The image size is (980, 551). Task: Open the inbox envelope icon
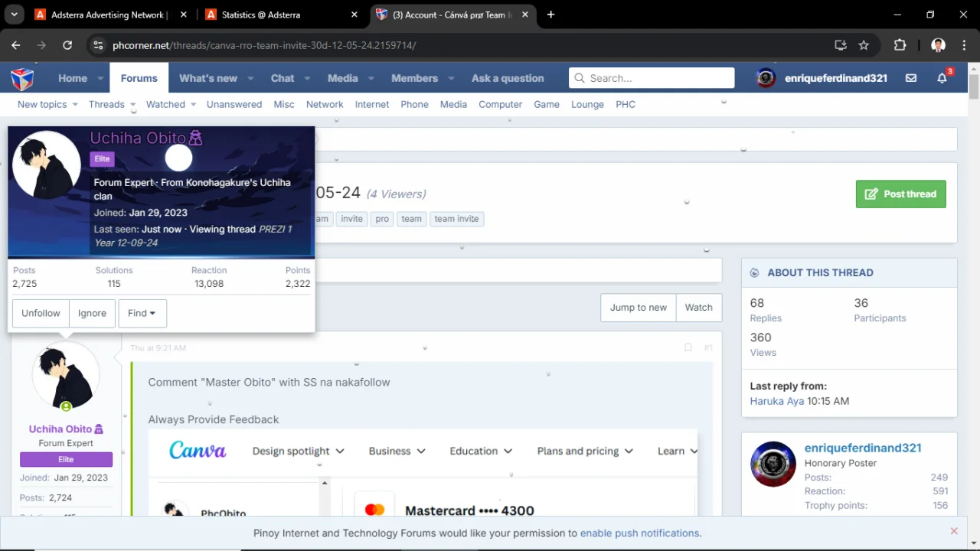[911, 78]
